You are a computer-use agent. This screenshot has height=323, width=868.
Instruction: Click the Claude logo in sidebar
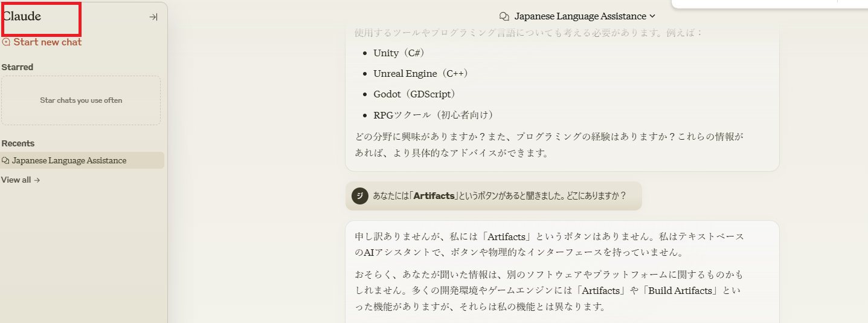[x=22, y=16]
